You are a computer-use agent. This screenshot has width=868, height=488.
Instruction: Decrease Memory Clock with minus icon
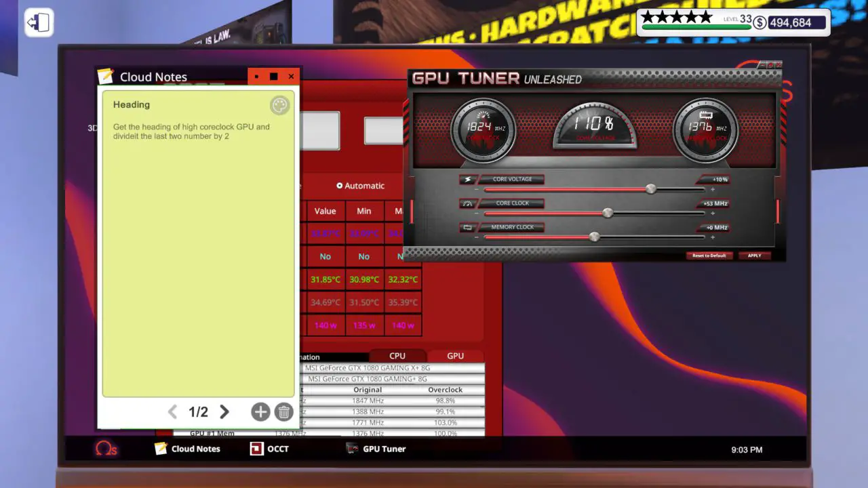477,237
